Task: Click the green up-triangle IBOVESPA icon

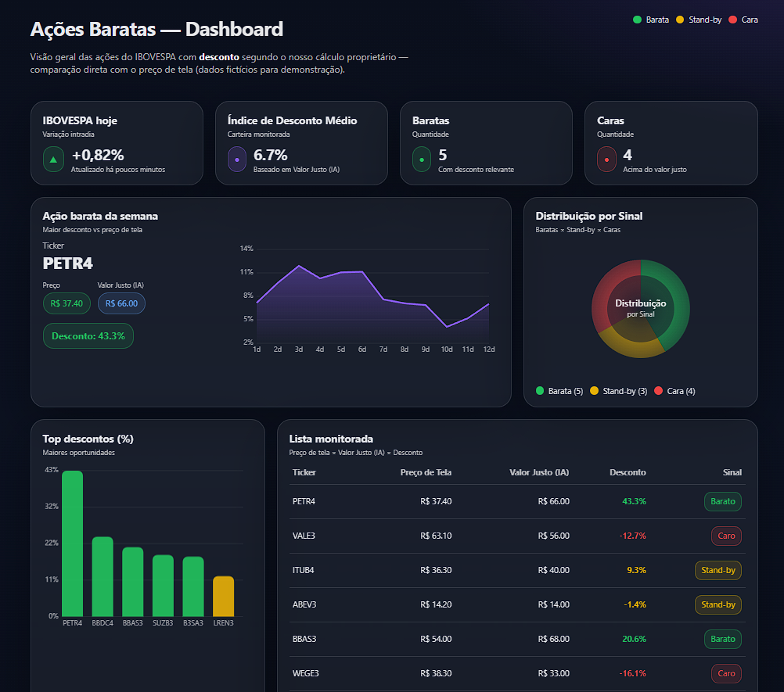Action: [x=53, y=160]
